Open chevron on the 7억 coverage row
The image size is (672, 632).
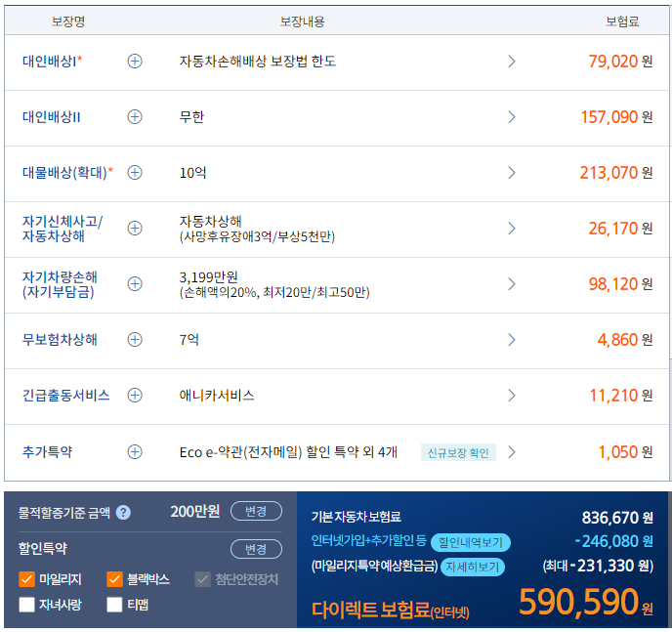coord(511,340)
